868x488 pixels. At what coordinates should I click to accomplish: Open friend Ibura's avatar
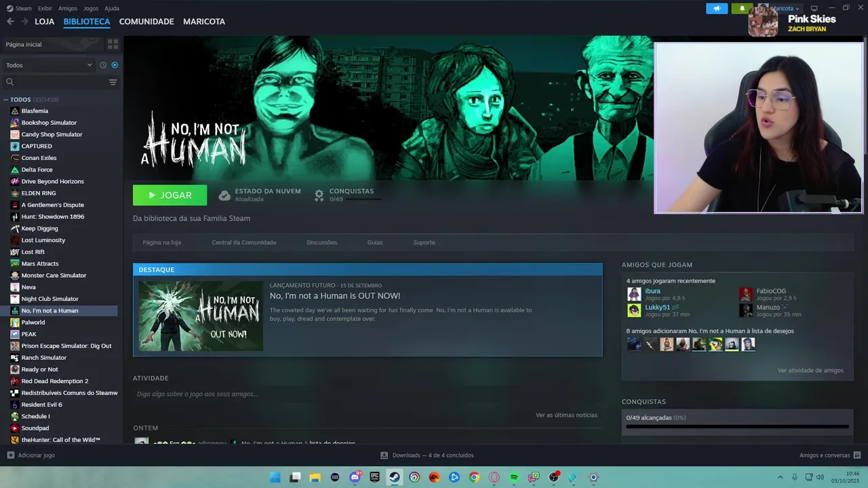[x=634, y=294]
